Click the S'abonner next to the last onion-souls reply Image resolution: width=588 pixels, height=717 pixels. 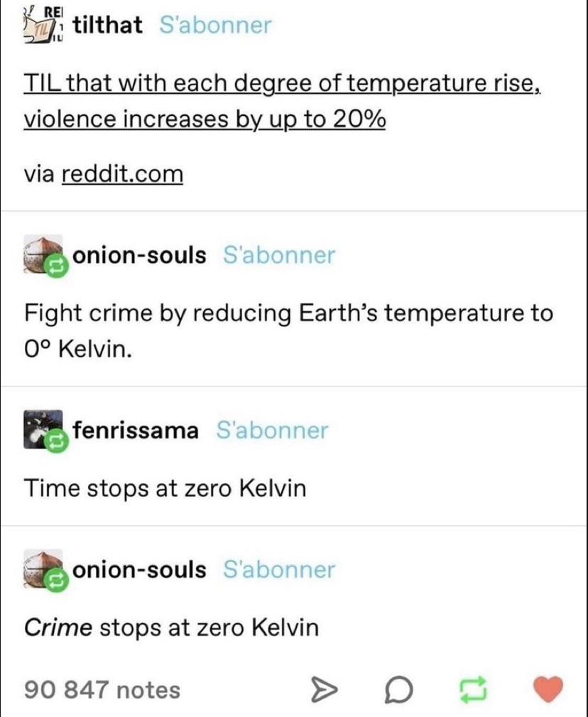pyautogui.click(x=278, y=570)
